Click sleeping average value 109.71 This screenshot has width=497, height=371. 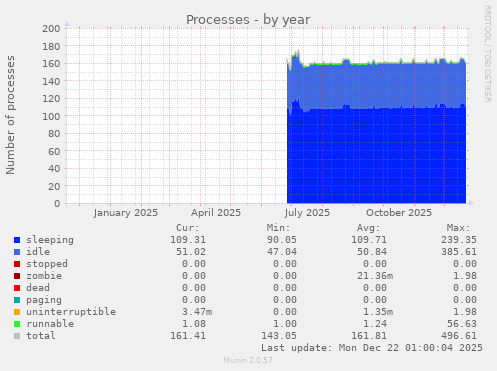click(x=369, y=240)
